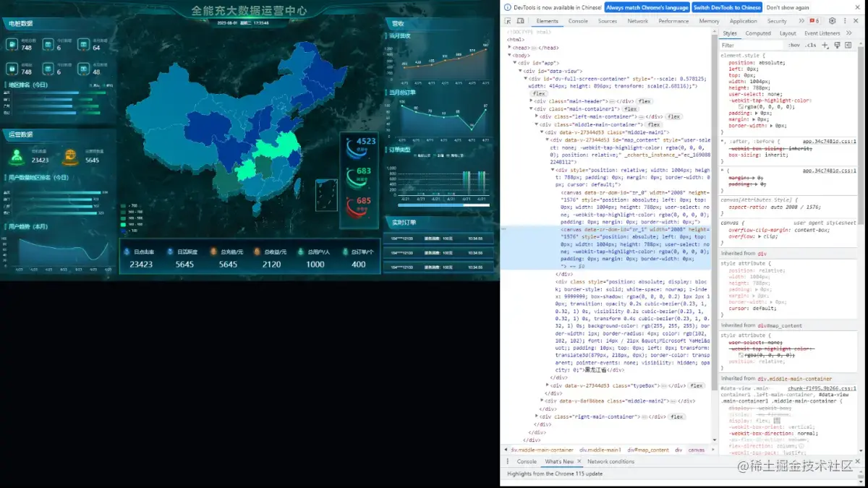Toggle the flex badge on right-main-container div

[676, 416]
